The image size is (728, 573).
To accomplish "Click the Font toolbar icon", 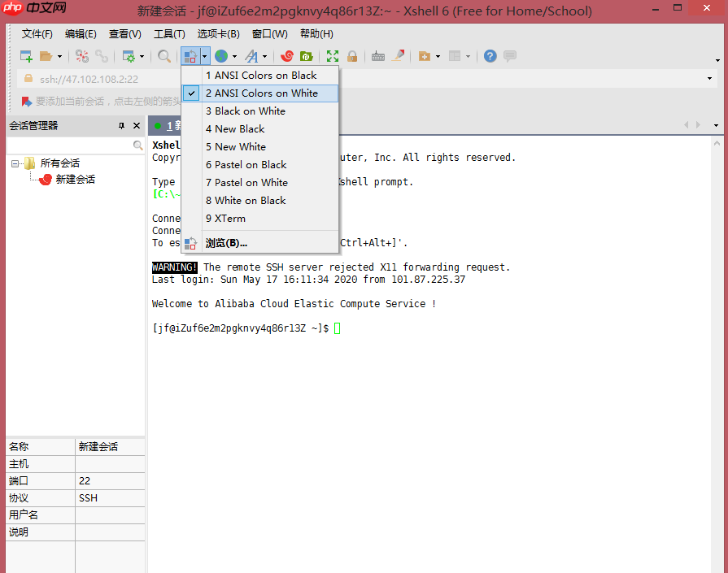I will pos(251,56).
